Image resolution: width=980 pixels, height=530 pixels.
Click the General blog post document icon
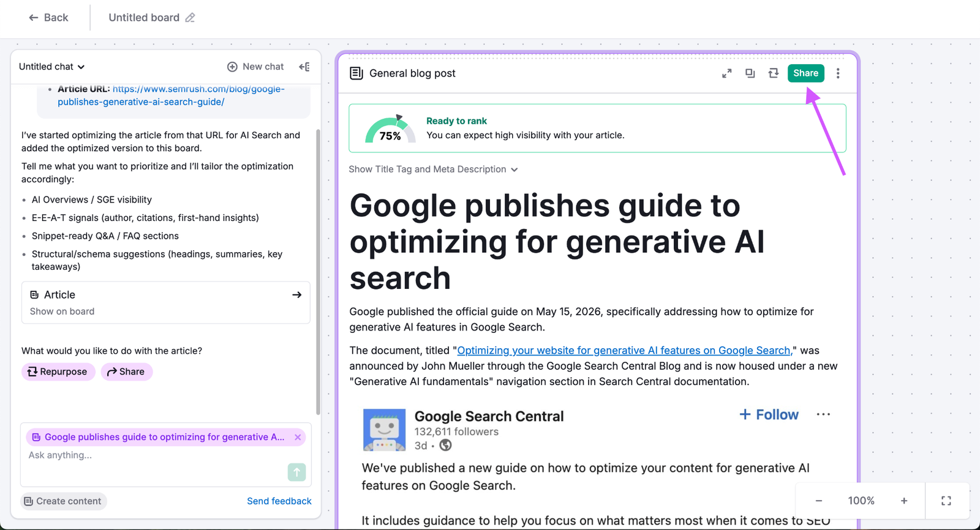coord(356,73)
